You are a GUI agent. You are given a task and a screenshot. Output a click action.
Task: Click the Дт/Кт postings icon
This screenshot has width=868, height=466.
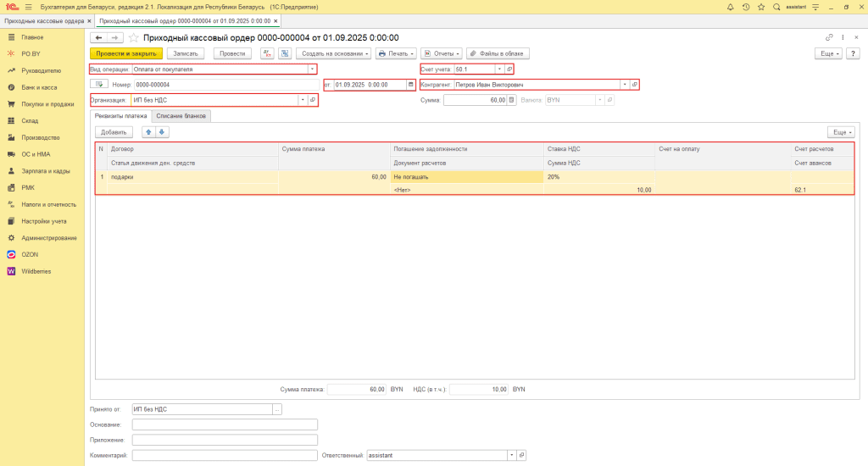266,53
